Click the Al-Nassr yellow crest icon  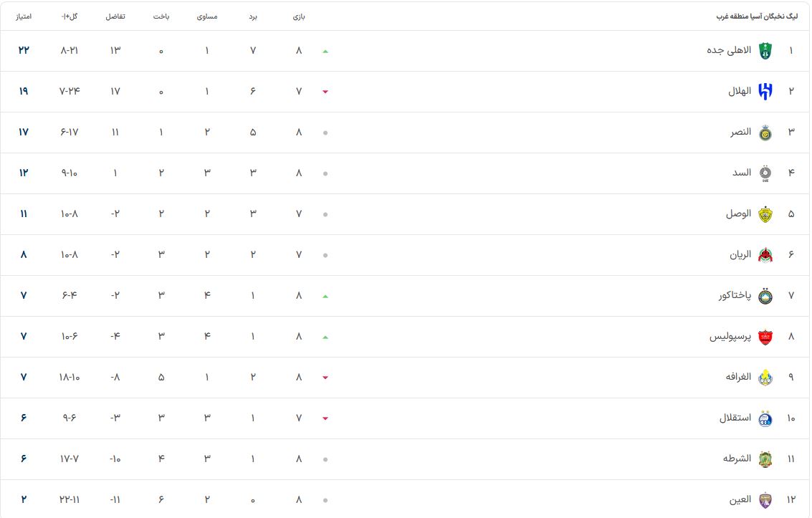765,133
